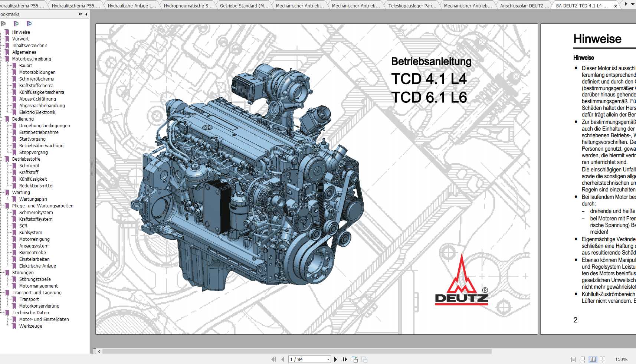Image resolution: width=636 pixels, height=364 pixels.
Task: Open Elektrische Anlage bookmark
Action: pos(37,266)
